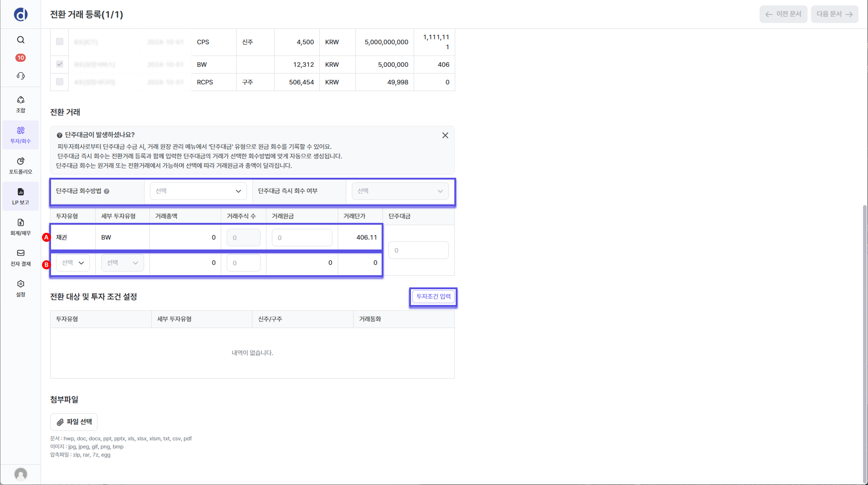Open the 설정 gear menu
Viewport: 868px width, 485px height.
21,288
